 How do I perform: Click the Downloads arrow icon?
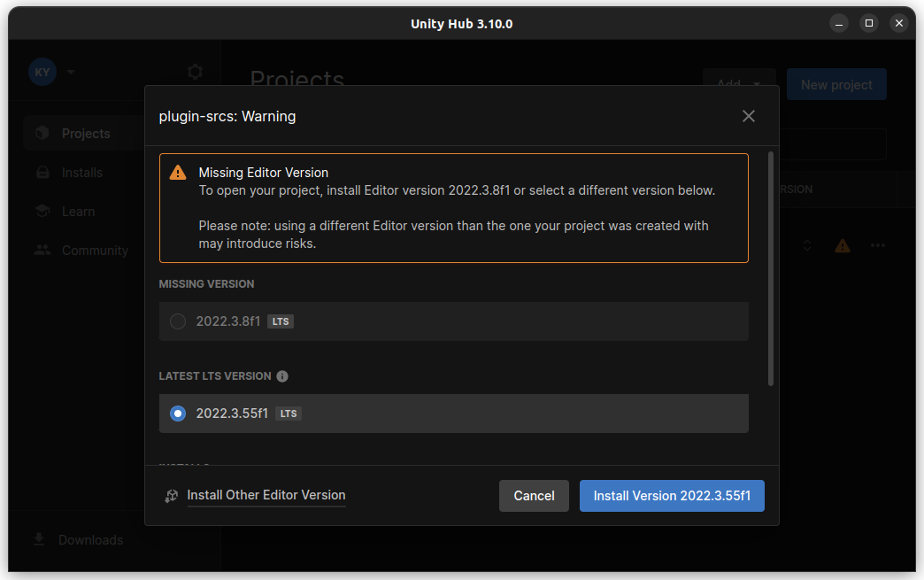click(39, 539)
